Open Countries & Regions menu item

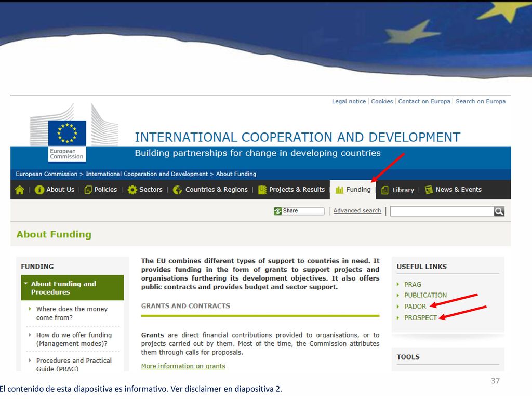pos(217,190)
